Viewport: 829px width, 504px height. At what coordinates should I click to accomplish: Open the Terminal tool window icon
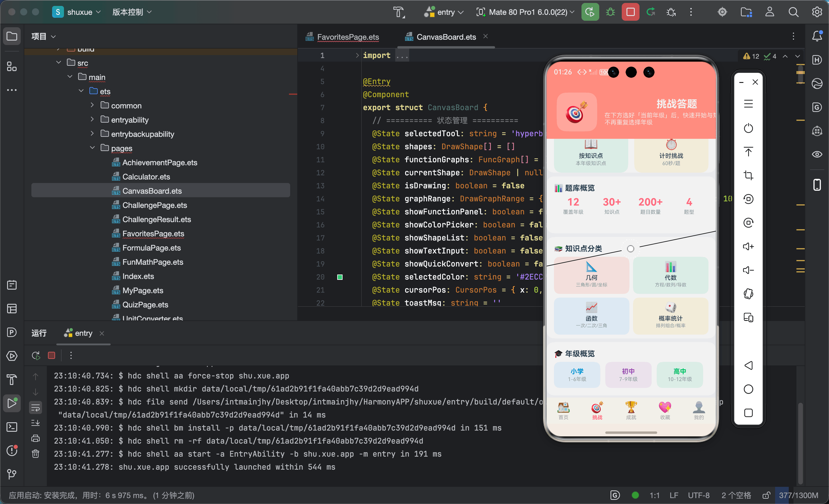click(12, 427)
